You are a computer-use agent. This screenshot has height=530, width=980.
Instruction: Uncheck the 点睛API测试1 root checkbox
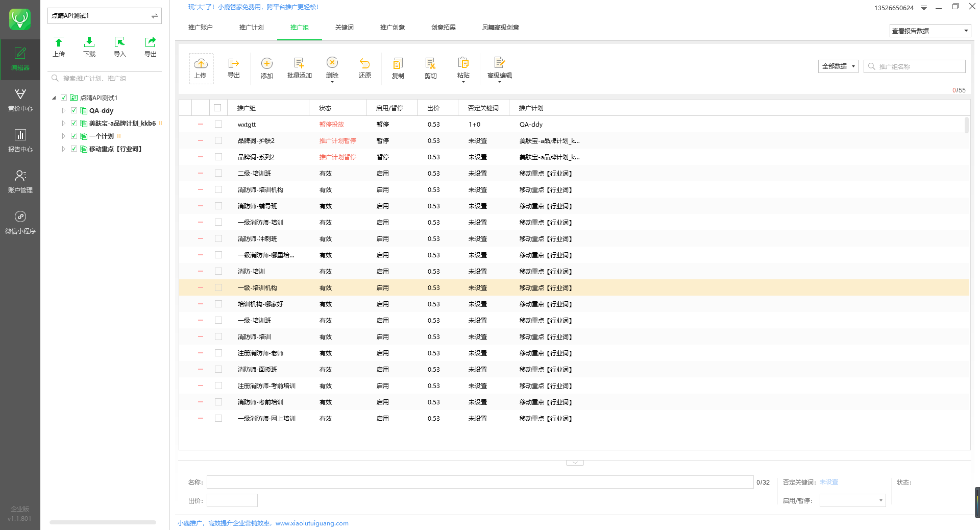pyautogui.click(x=64, y=98)
